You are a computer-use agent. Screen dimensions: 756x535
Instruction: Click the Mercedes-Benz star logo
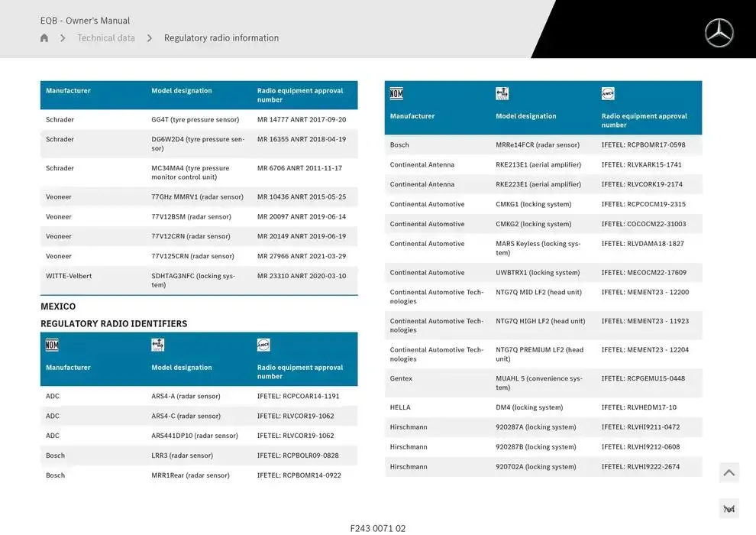tap(719, 33)
